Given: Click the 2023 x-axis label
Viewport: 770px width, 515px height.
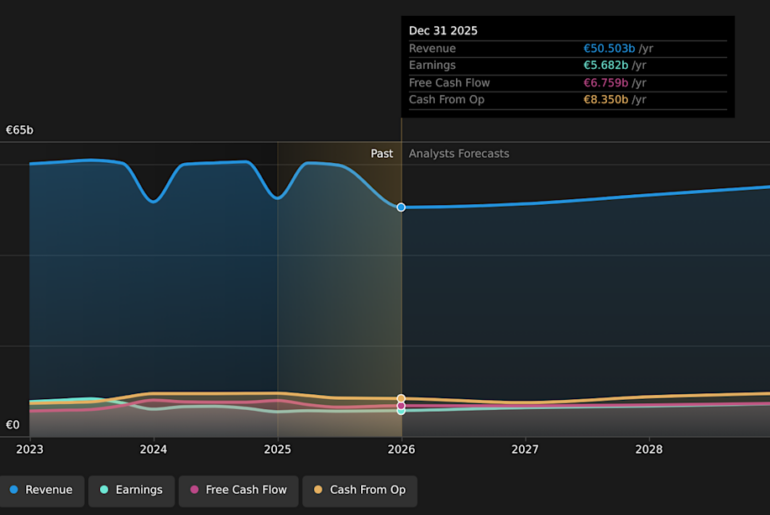Looking at the screenshot, I should point(29,450).
